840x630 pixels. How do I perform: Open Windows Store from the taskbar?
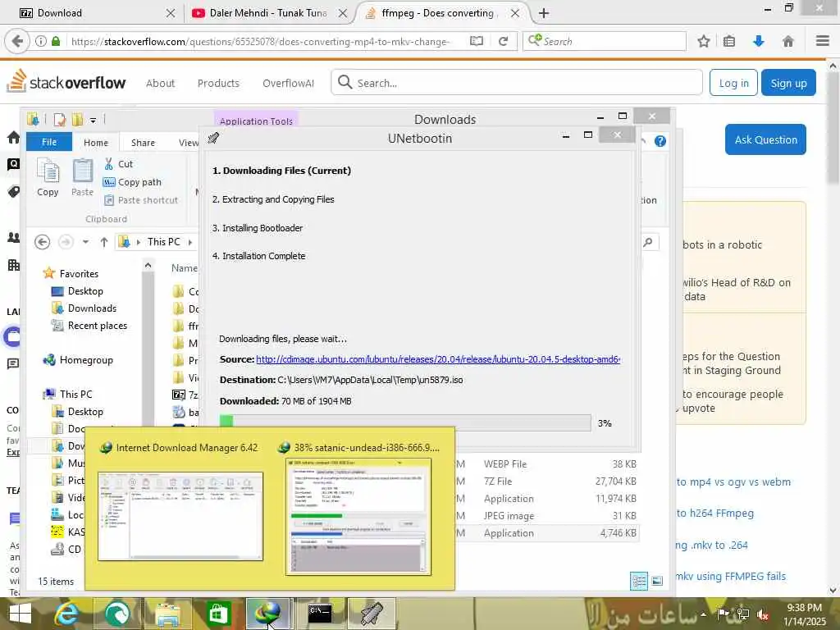click(x=217, y=614)
